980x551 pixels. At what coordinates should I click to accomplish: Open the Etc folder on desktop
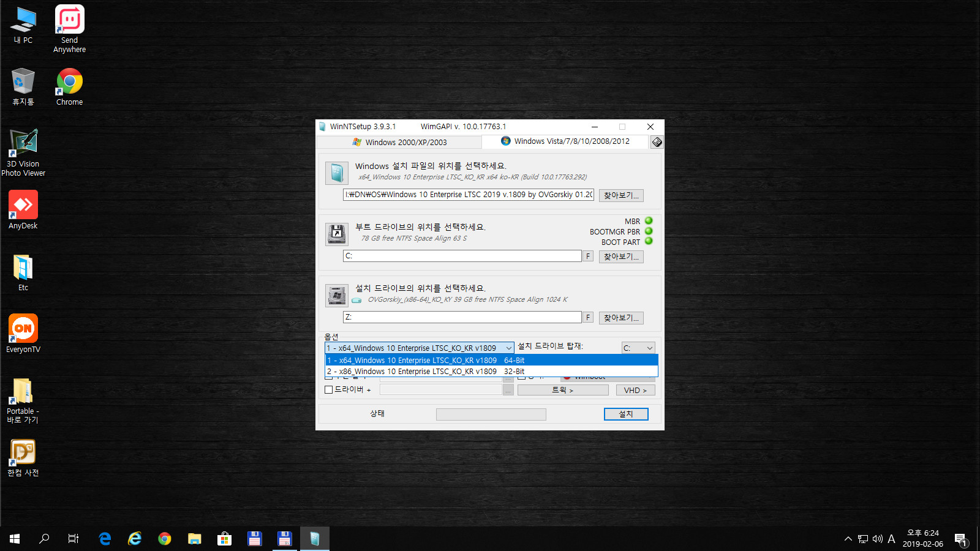23,272
